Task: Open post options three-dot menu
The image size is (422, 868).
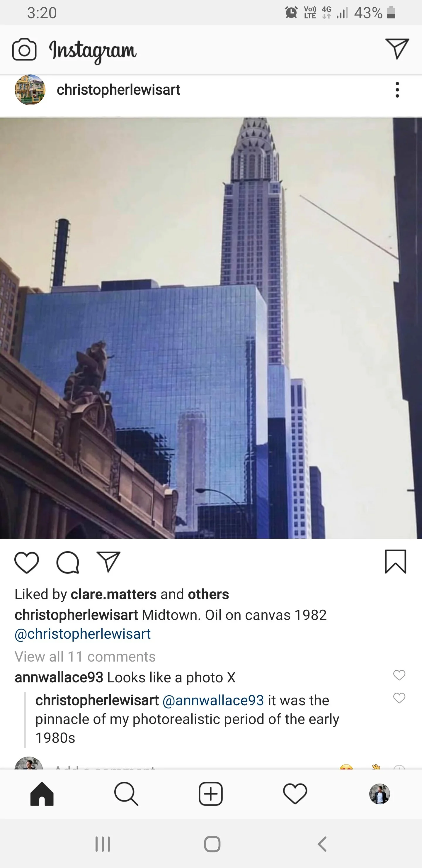Action: pyautogui.click(x=397, y=90)
